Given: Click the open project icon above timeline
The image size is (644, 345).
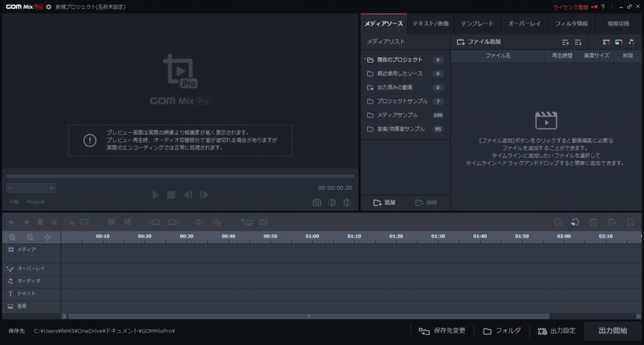Looking at the screenshot, I should pyautogui.click(x=575, y=222).
